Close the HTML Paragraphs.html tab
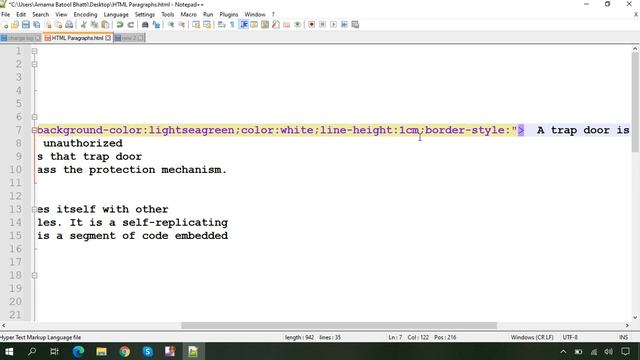Viewport: 640px width, 360px height. click(108, 38)
